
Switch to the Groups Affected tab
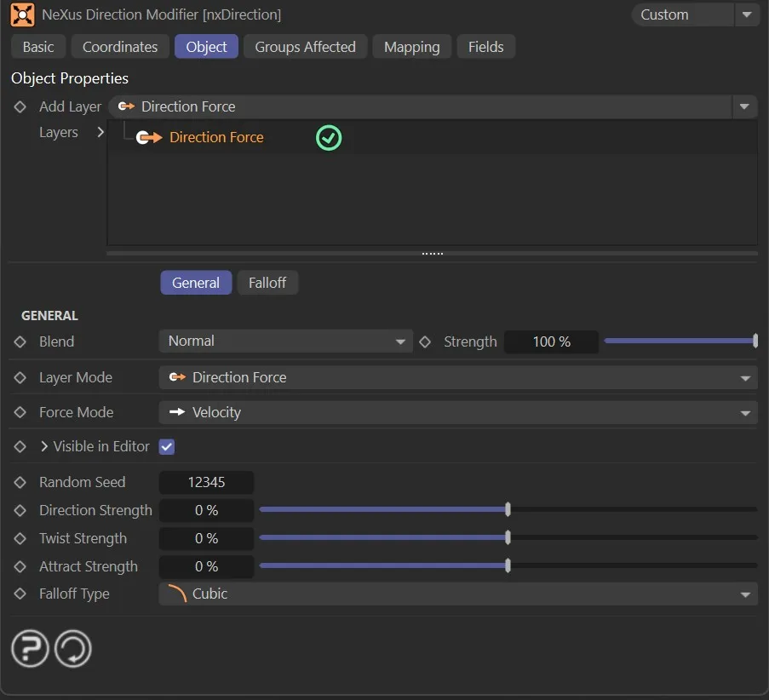(x=305, y=47)
